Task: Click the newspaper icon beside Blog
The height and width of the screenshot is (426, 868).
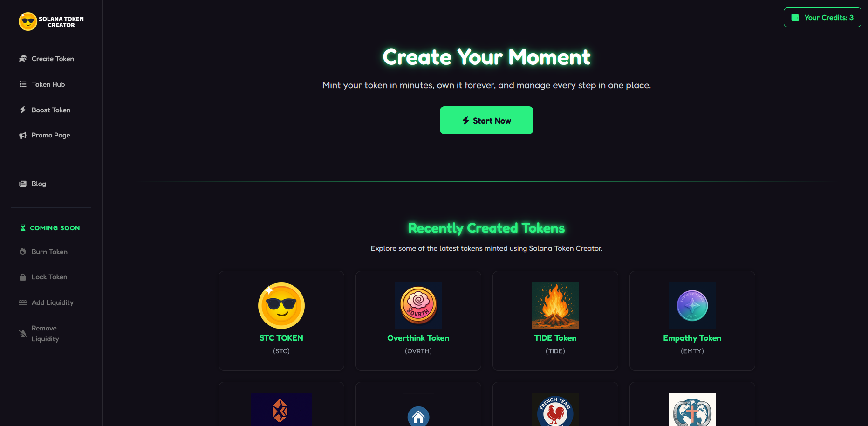Action: click(23, 184)
